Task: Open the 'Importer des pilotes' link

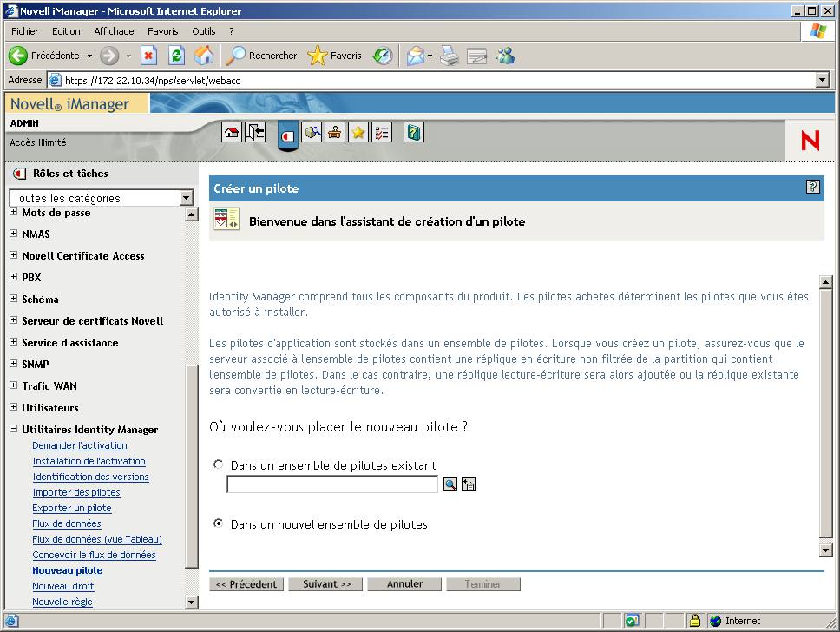Action: coord(75,492)
